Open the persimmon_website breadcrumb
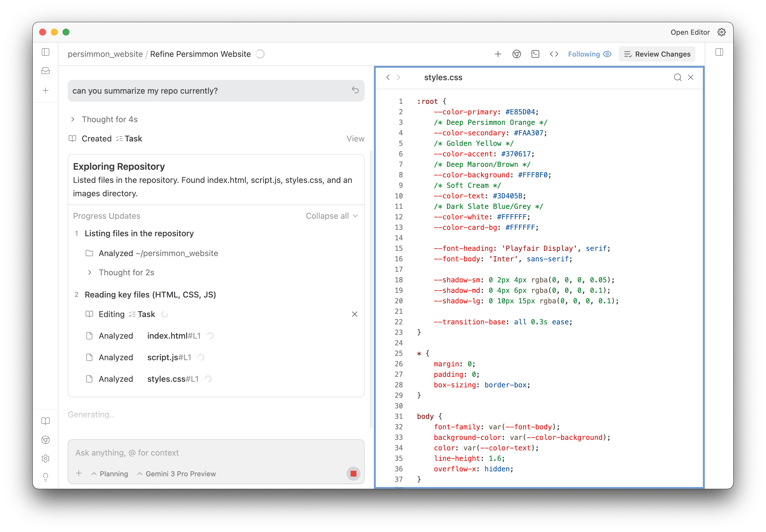 pyautogui.click(x=105, y=54)
